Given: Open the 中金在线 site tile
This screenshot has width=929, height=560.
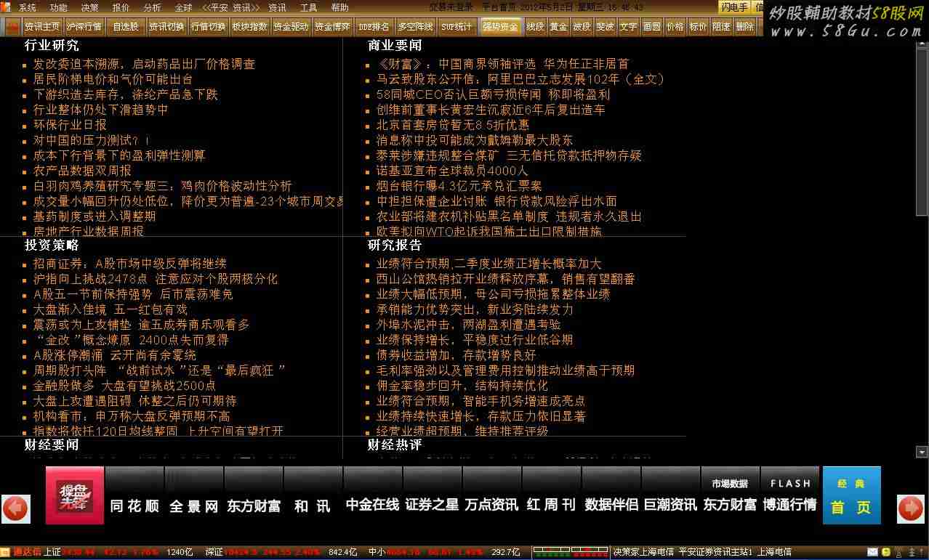Looking at the screenshot, I should pos(373,495).
